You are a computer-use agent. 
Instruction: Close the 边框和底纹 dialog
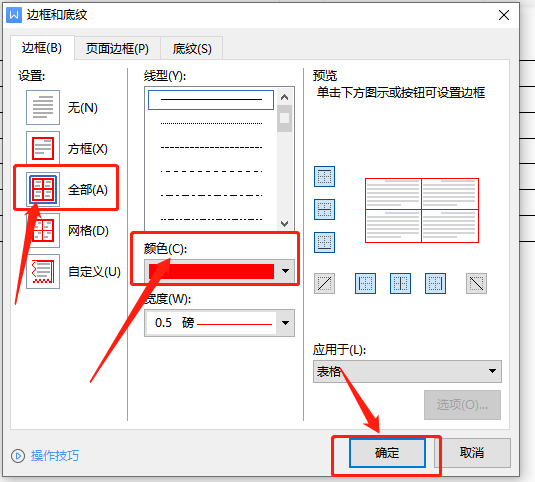[504, 15]
